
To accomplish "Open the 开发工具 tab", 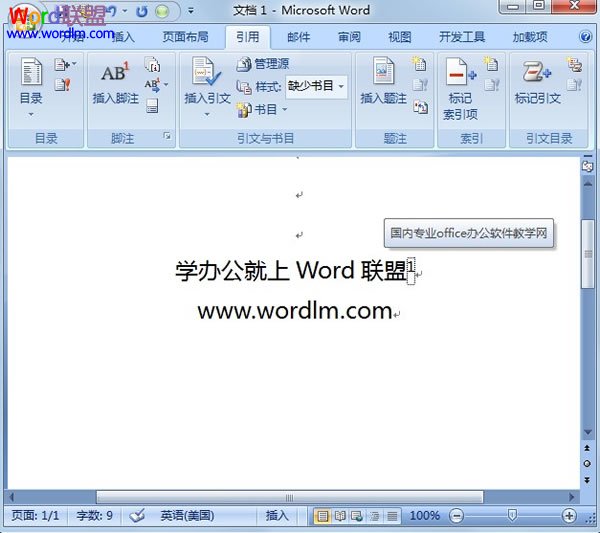I will tap(462, 37).
